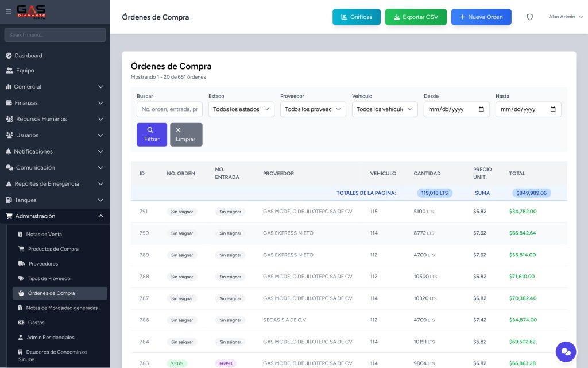Click entry number badge 66993
Screen dimensions: 588x368
point(225,363)
